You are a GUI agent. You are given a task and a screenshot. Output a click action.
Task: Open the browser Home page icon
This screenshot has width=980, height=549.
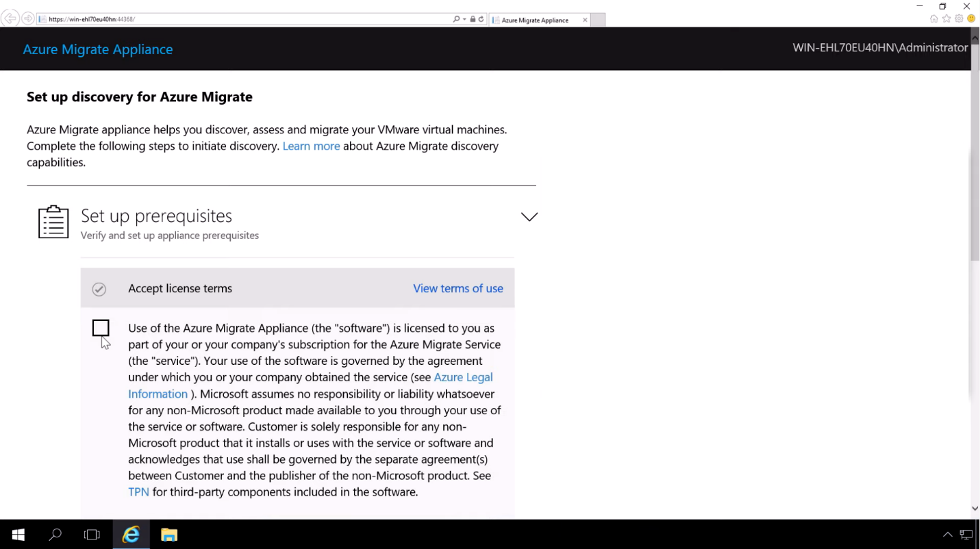(x=934, y=19)
